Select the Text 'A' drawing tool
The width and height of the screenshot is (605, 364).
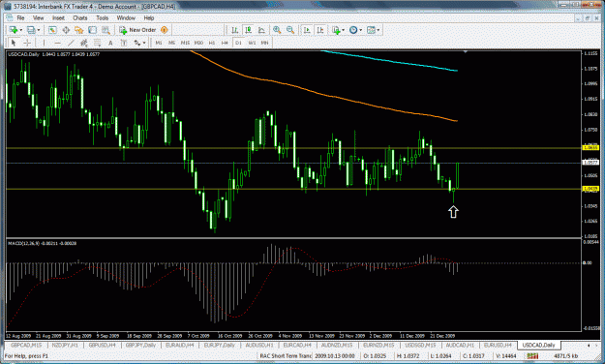pos(110,43)
